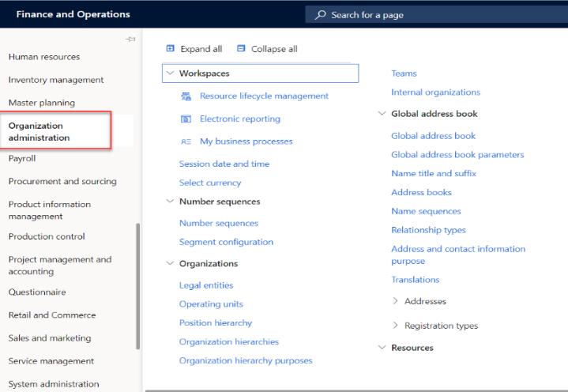568x392 pixels.
Task: Collapse the Number sequences group
Action: pos(170,202)
